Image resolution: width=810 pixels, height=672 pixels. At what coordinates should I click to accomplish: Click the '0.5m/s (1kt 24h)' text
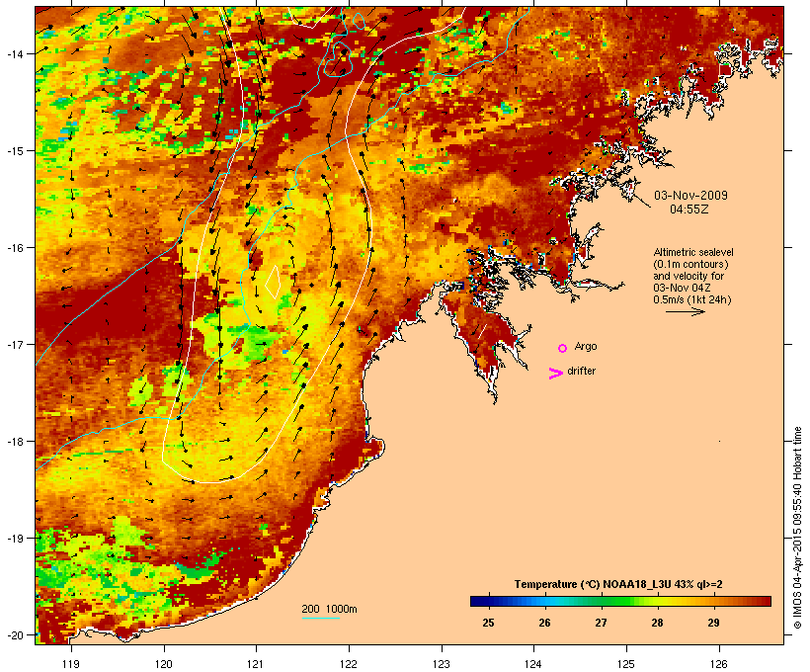(x=692, y=299)
